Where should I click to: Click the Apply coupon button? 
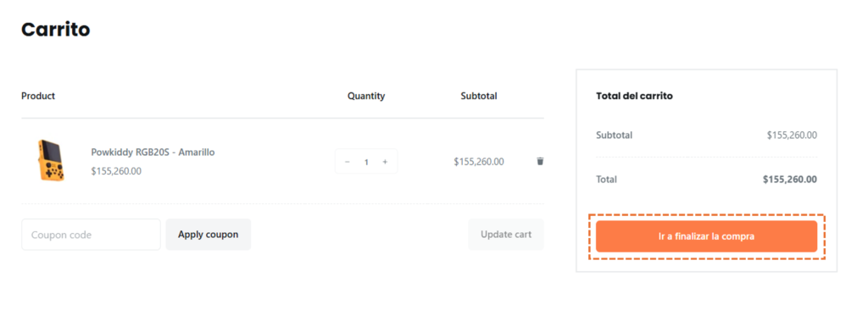point(209,234)
